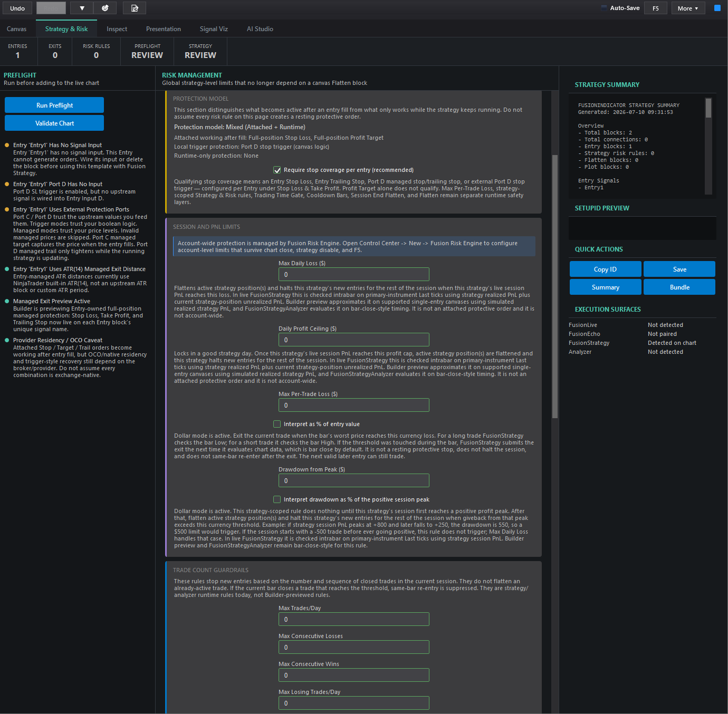
Task: Click the Strategy Summary text scrollbar
Action: (x=708, y=108)
